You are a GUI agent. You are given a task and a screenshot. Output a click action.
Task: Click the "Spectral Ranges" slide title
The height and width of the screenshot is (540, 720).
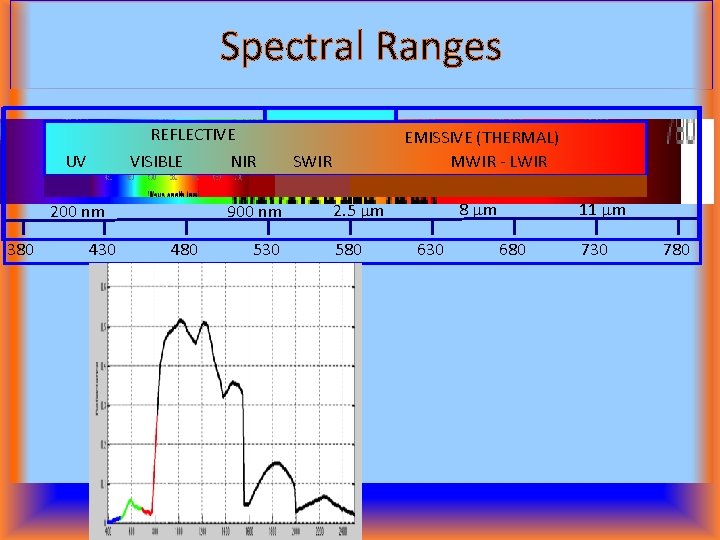tap(360, 47)
